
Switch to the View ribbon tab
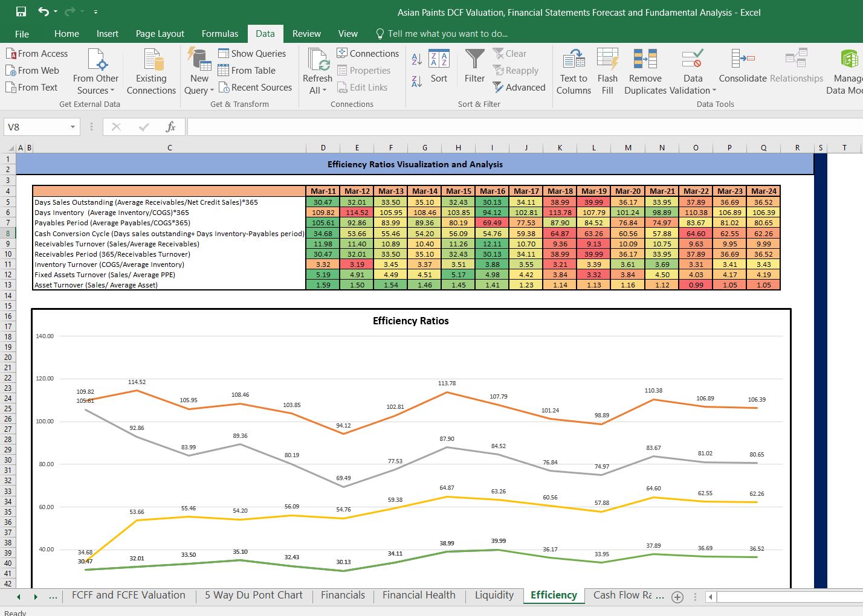(x=347, y=34)
